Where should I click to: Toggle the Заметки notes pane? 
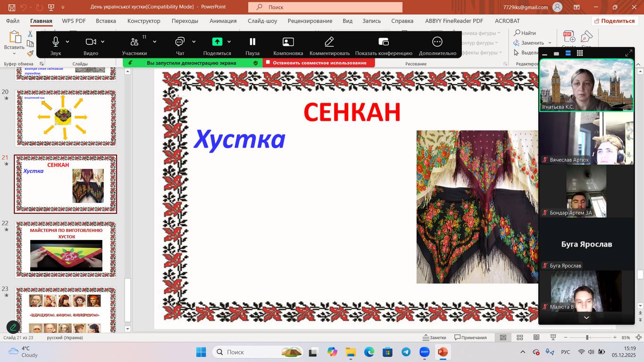pyautogui.click(x=435, y=337)
